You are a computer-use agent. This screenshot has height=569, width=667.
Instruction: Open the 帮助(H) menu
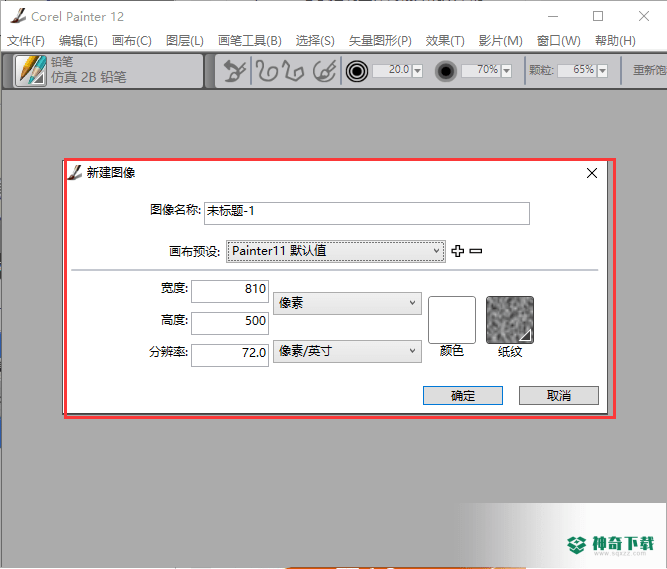(615, 41)
